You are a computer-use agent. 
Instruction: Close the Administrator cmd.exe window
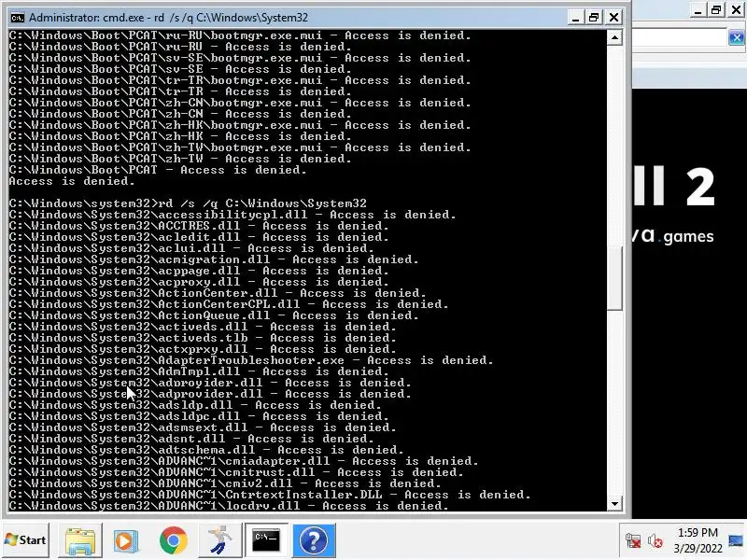pos(614,18)
